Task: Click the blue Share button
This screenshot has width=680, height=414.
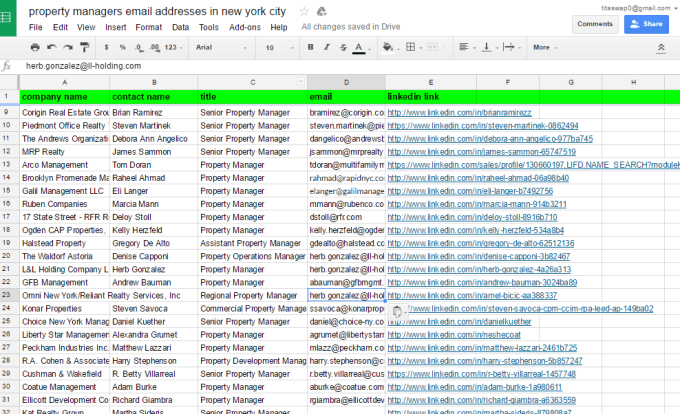Action: (646, 24)
